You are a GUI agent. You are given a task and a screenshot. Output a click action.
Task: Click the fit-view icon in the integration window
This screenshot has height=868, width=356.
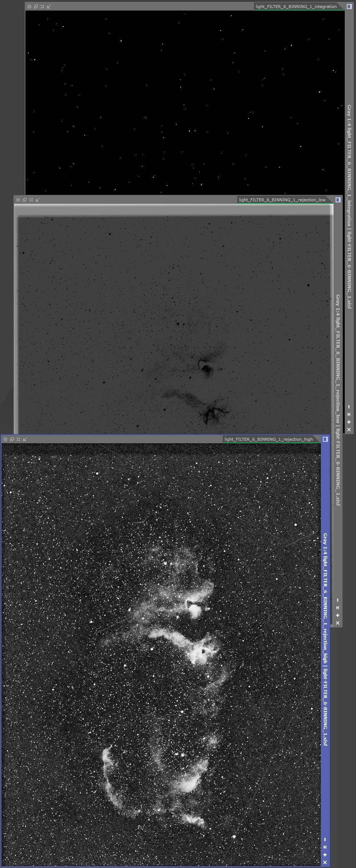[x=42, y=7]
